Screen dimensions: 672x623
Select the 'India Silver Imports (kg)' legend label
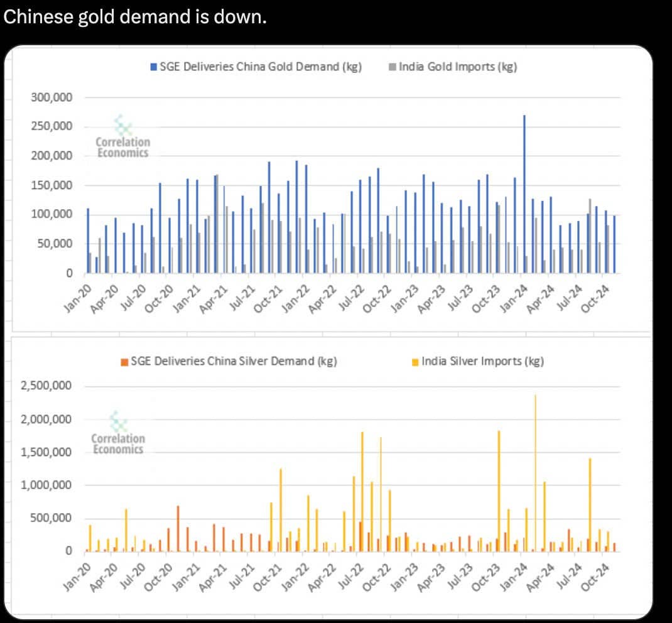tap(482, 362)
